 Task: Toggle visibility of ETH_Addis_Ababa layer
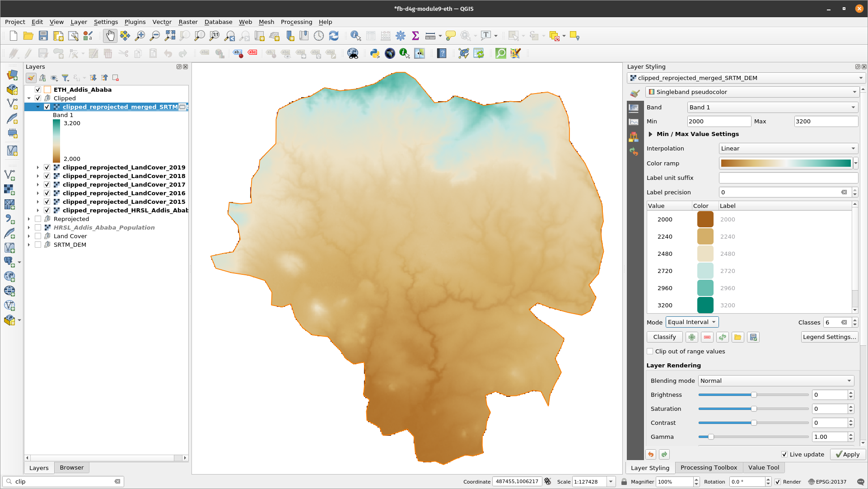(37, 89)
